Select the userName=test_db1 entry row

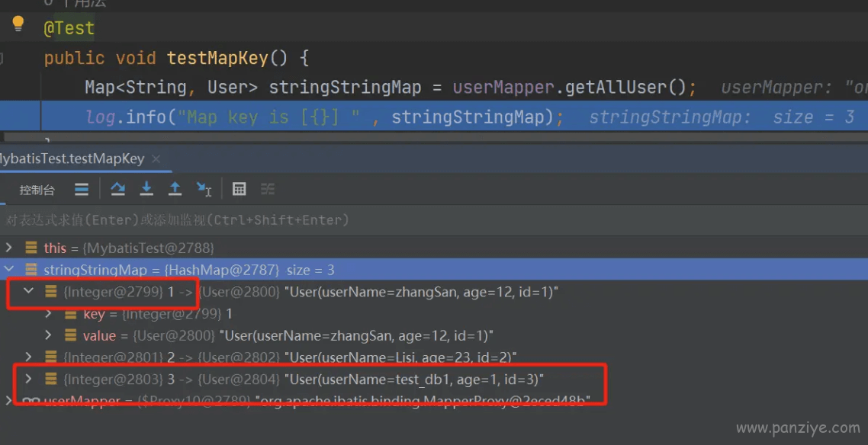point(434,379)
